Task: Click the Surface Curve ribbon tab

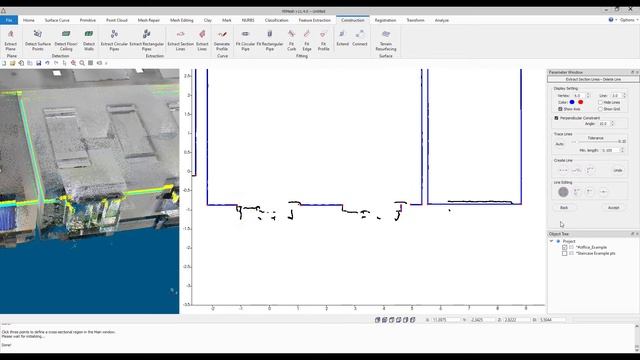Action: point(57,20)
